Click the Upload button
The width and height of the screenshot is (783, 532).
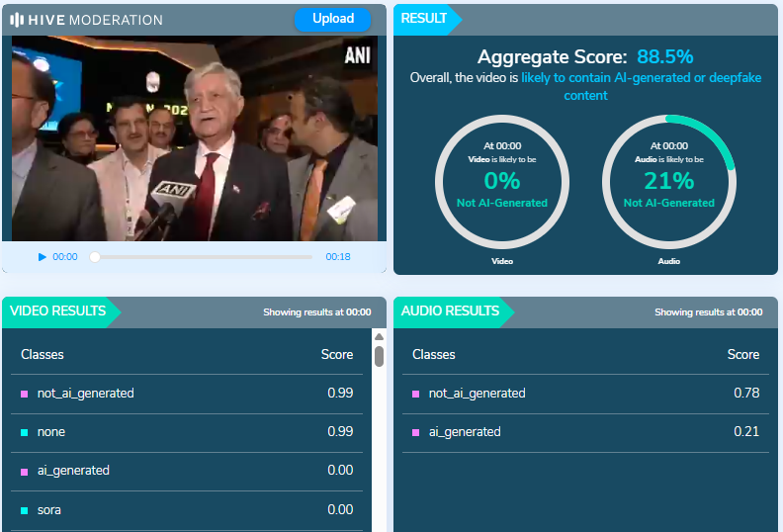(332, 19)
